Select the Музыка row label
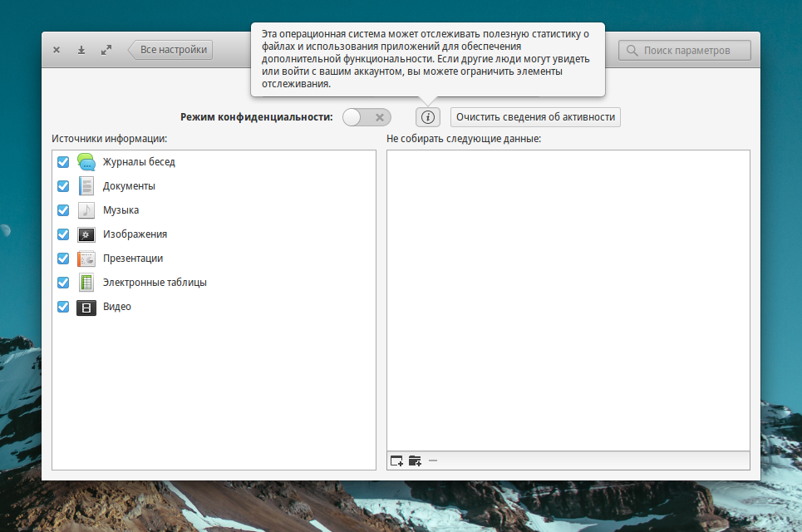802x532 pixels. pyautogui.click(x=121, y=210)
